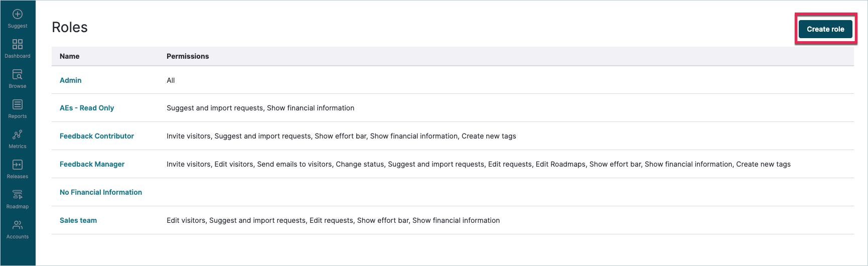Open Accounts in the sidebar

tap(18, 229)
